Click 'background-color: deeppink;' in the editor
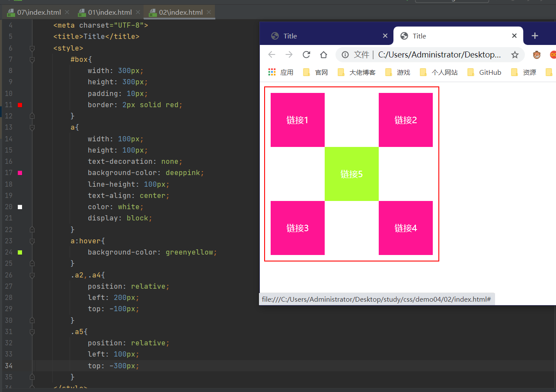The height and width of the screenshot is (392, 556). click(x=146, y=173)
